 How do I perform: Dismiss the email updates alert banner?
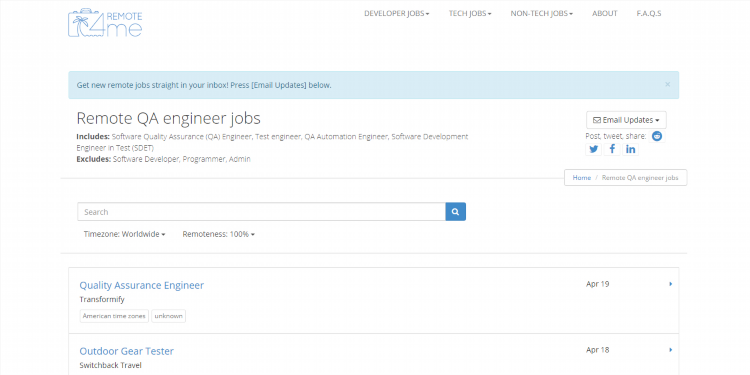pyautogui.click(x=667, y=85)
